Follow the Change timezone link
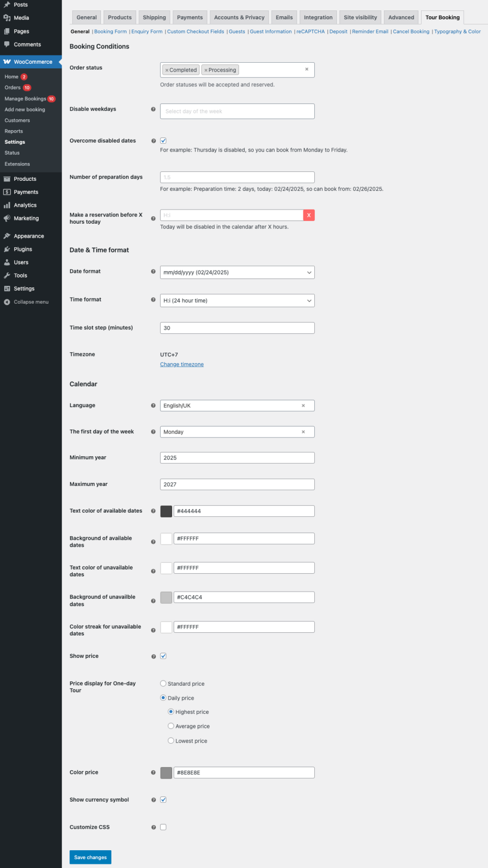Viewport: 488px width, 868px height. [x=181, y=364]
